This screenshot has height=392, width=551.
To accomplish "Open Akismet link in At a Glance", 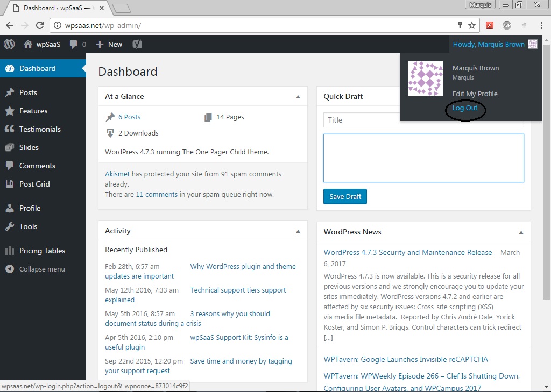I will click(117, 174).
